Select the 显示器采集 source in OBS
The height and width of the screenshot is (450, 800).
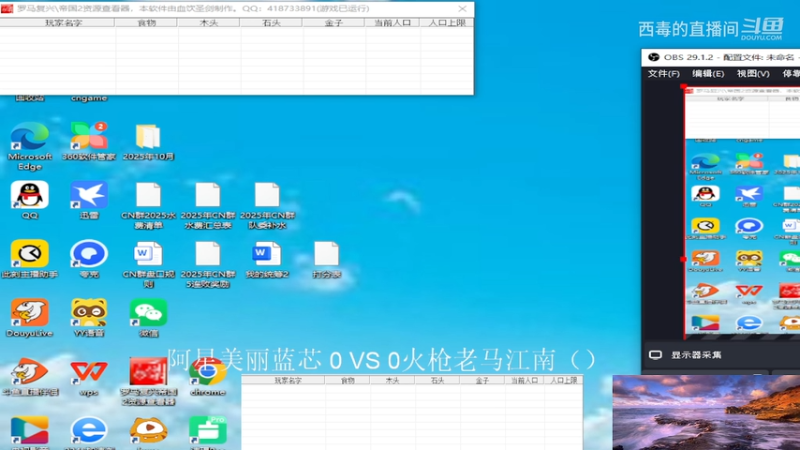(x=696, y=355)
